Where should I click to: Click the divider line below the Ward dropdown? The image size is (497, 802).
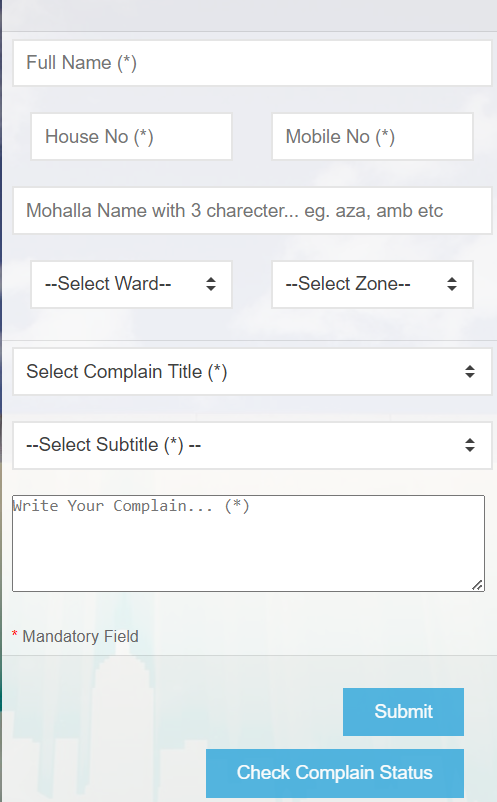tap(250, 340)
